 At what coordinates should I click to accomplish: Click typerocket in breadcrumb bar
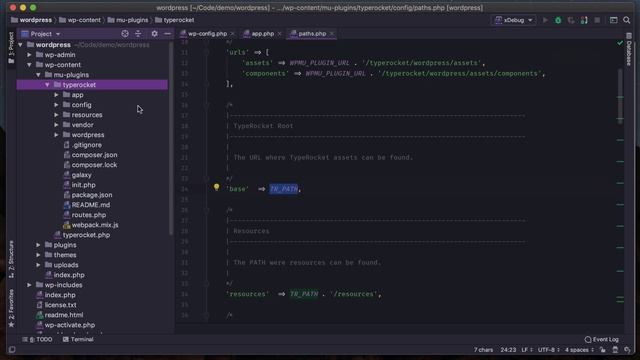[x=175, y=20]
